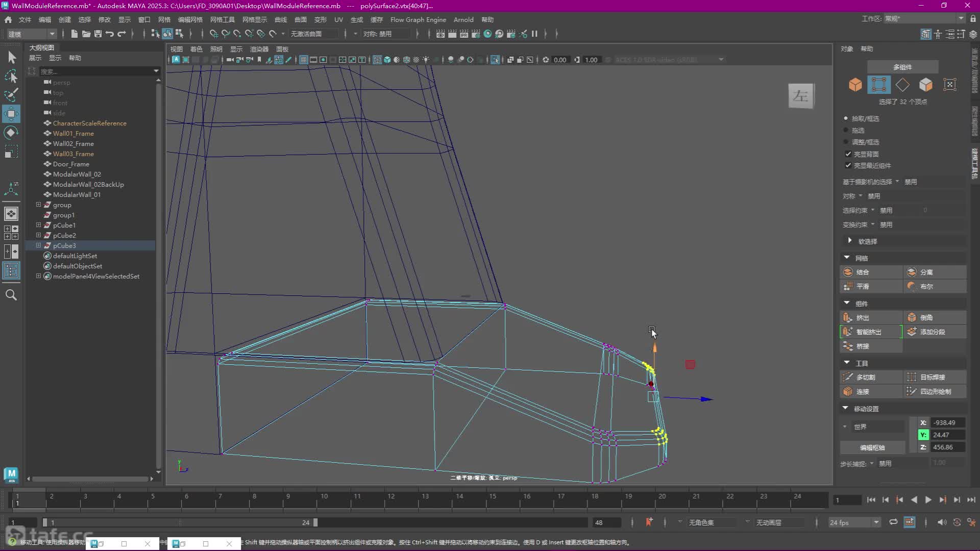Open the 着色 viewport menu
The image size is (980, 551).
click(x=196, y=49)
